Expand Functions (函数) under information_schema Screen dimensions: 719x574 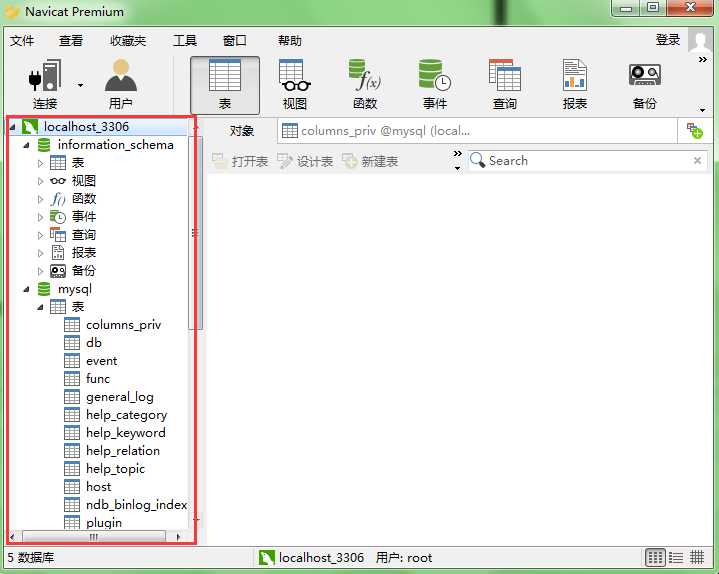[40, 199]
